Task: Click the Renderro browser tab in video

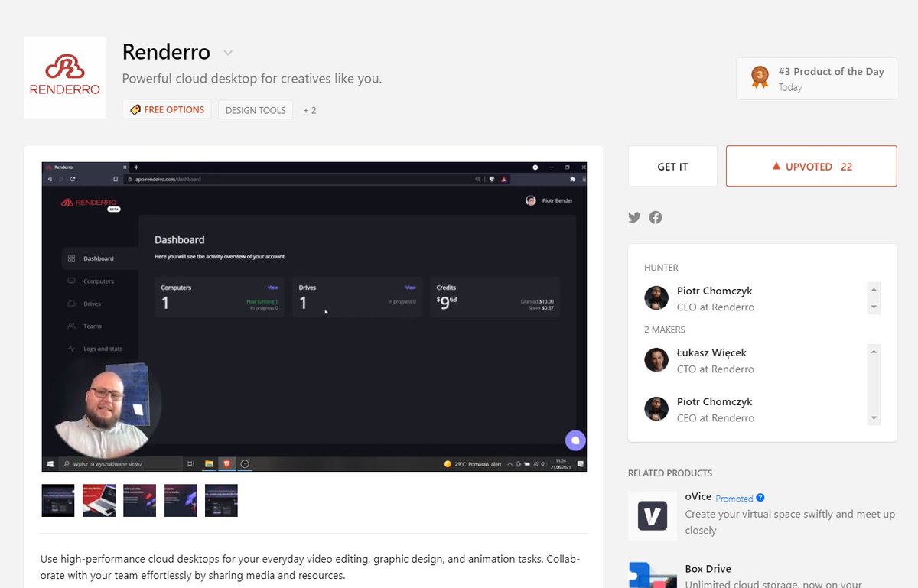Action: (x=84, y=167)
